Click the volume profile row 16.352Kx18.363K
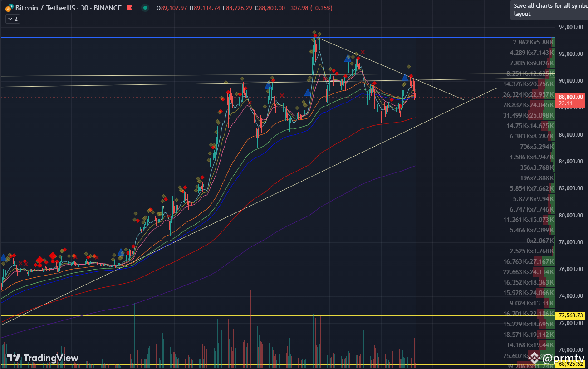The width and height of the screenshot is (588, 369). (528, 282)
